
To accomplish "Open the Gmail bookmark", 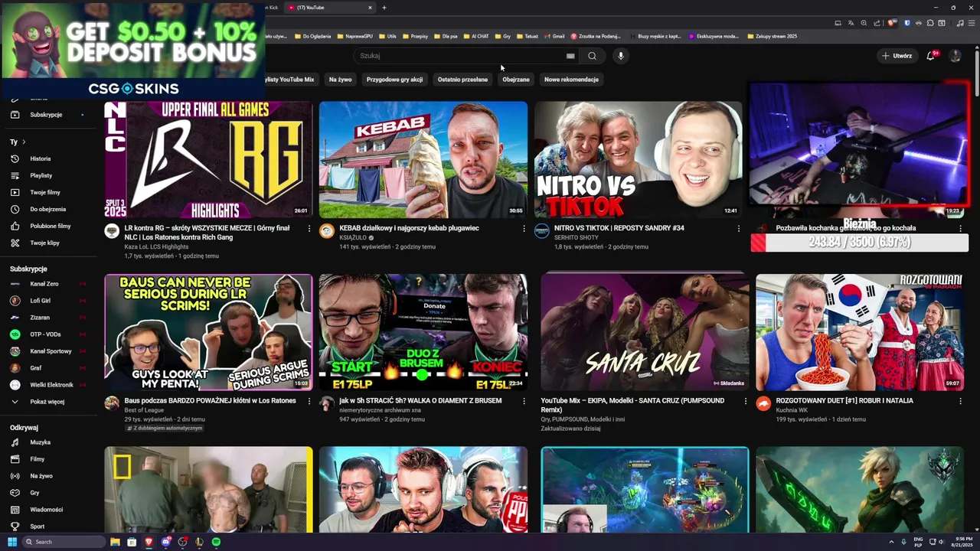I will click(x=554, y=36).
